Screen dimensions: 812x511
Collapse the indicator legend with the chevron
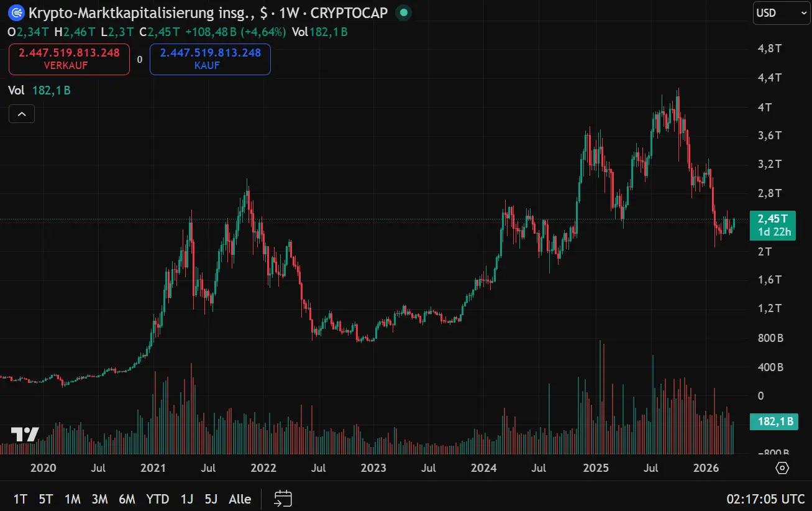21,114
